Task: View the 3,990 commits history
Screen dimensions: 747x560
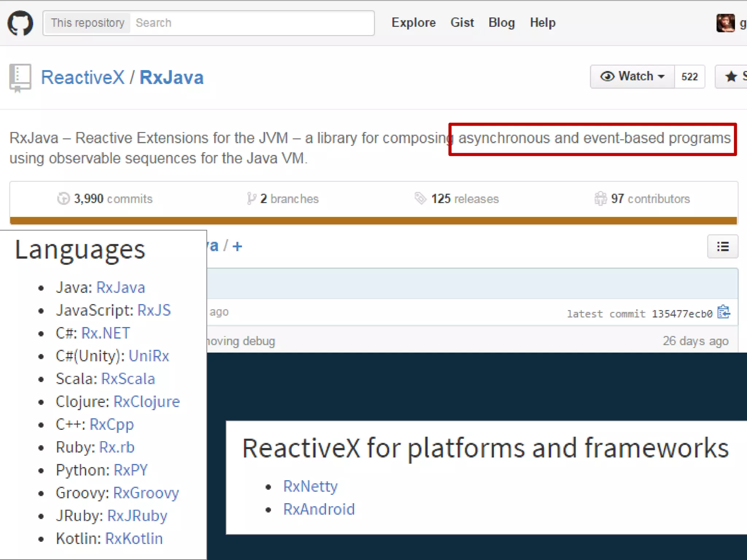Action: tap(105, 199)
